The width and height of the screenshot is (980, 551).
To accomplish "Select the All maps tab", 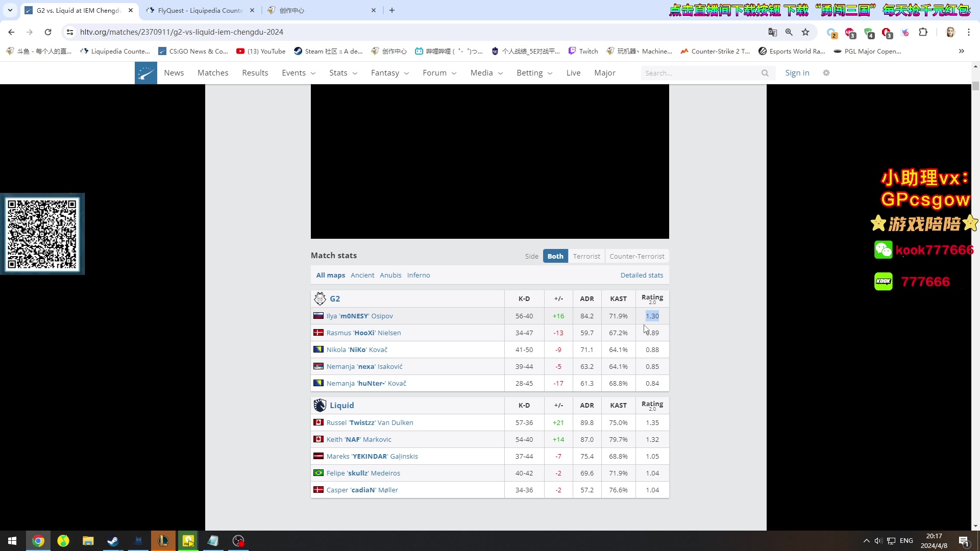I will (x=331, y=275).
